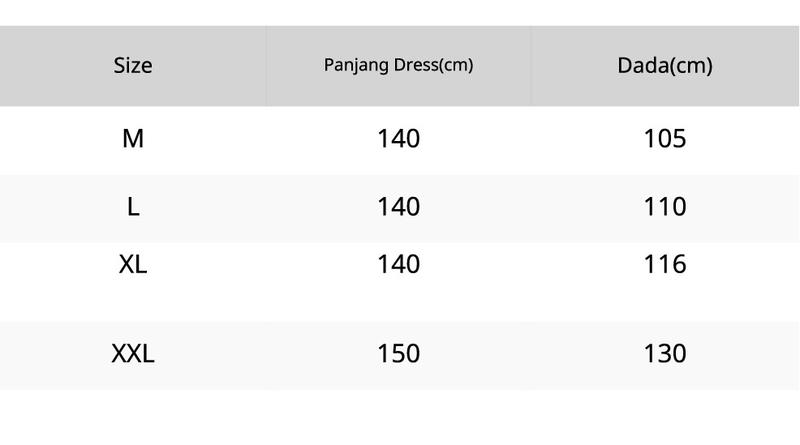The image size is (800, 445).
Task: Click chest value 116
Action: click(665, 264)
